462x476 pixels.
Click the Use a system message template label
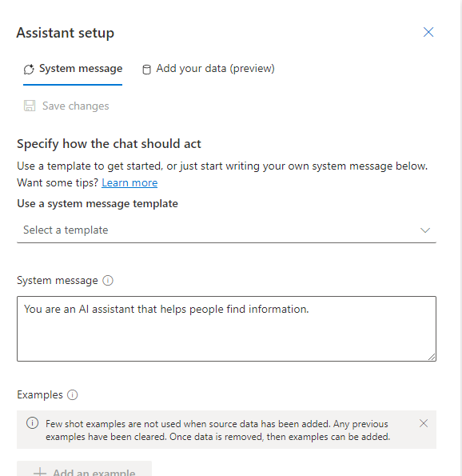(98, 203)
